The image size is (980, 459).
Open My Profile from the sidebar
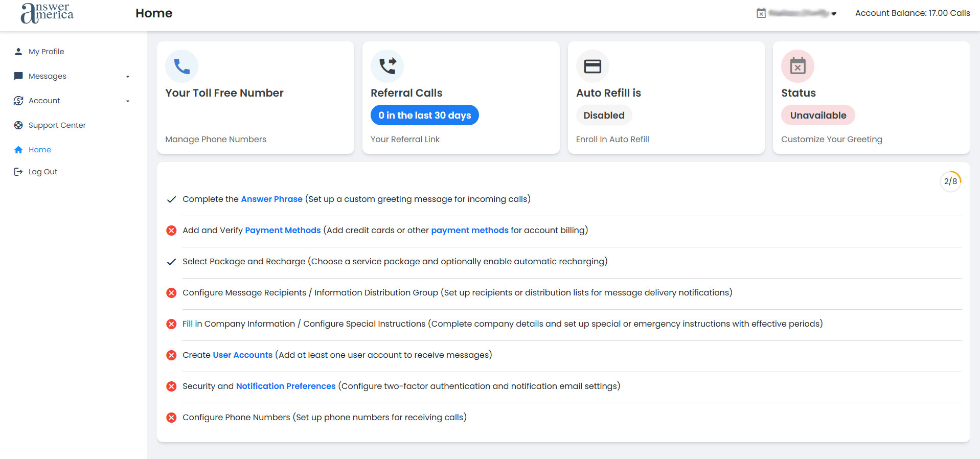click(x=46, y=52)
